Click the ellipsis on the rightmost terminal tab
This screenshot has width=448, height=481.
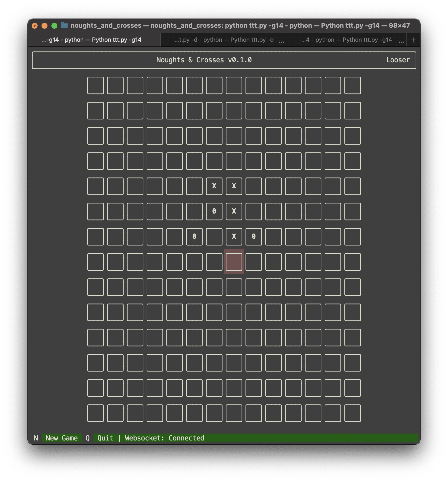(x=401, y=42)
